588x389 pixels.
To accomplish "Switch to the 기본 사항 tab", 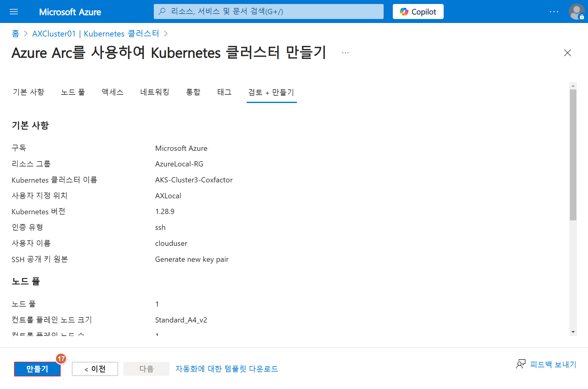I will coord(28,92).
